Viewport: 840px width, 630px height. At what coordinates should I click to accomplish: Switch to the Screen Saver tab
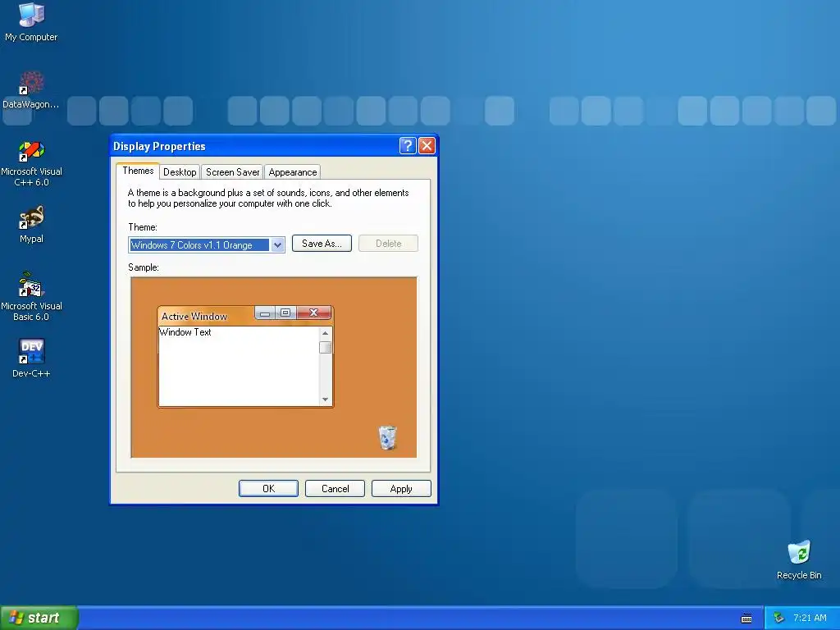click(232, 172)
